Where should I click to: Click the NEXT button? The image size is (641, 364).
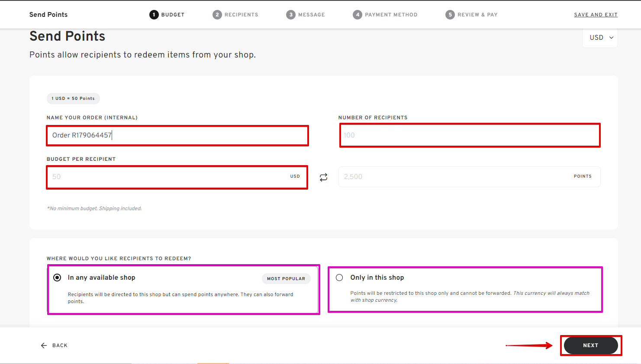(590, 345)
